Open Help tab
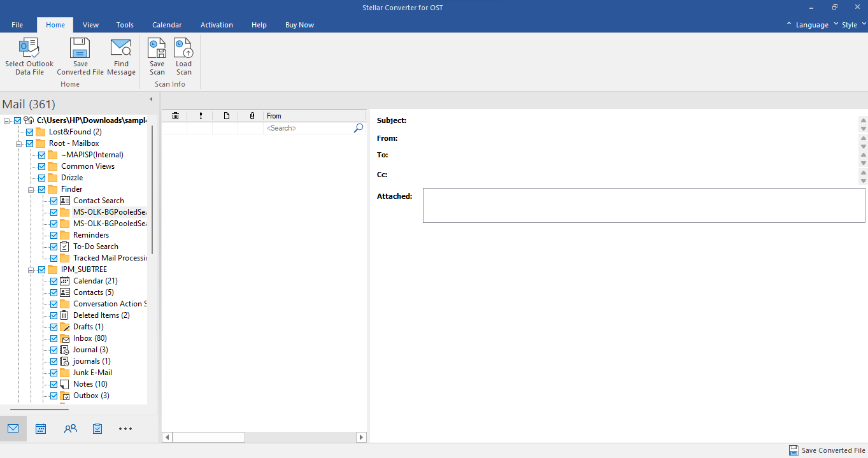This screenshot has width=868, height=458. tap(259, 25)
